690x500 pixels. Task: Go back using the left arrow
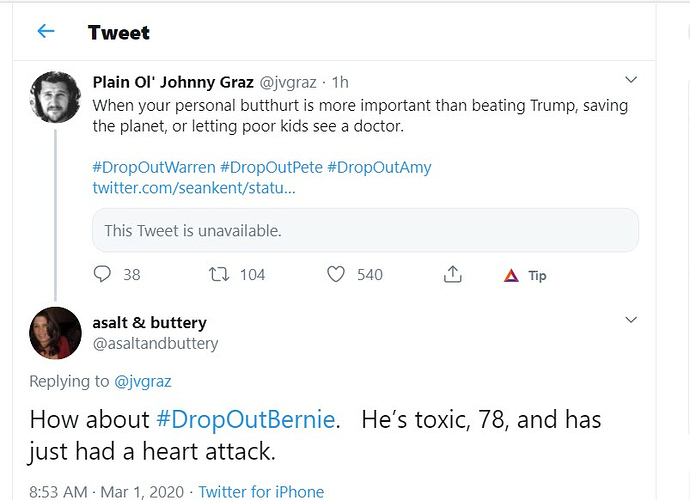pyautogui.click(x=45, y=32)
